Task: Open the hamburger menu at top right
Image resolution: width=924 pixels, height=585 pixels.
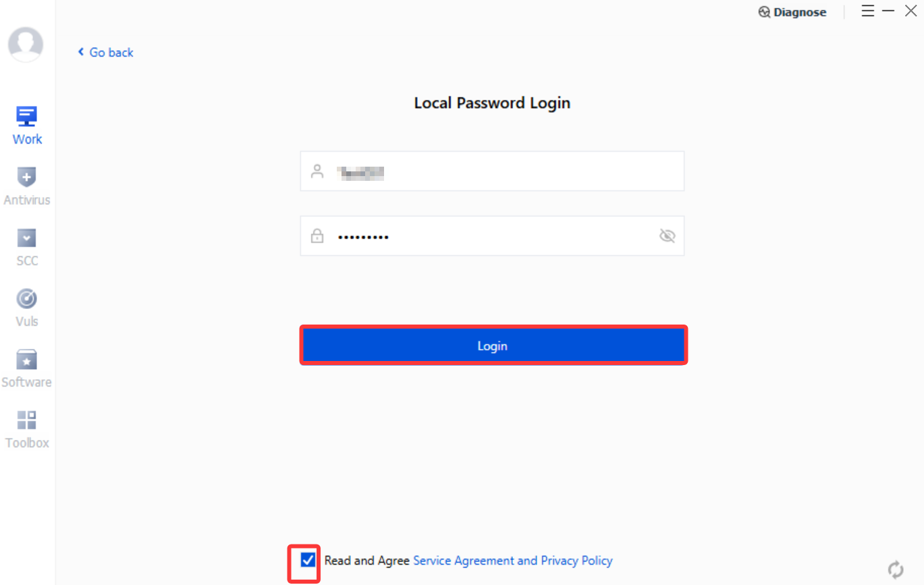Action: 868,11
